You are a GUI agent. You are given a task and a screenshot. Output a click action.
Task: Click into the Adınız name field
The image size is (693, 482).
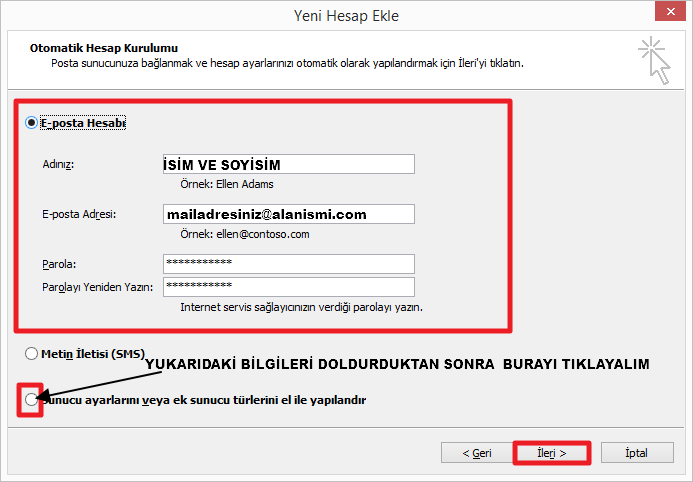pos(287,164)
